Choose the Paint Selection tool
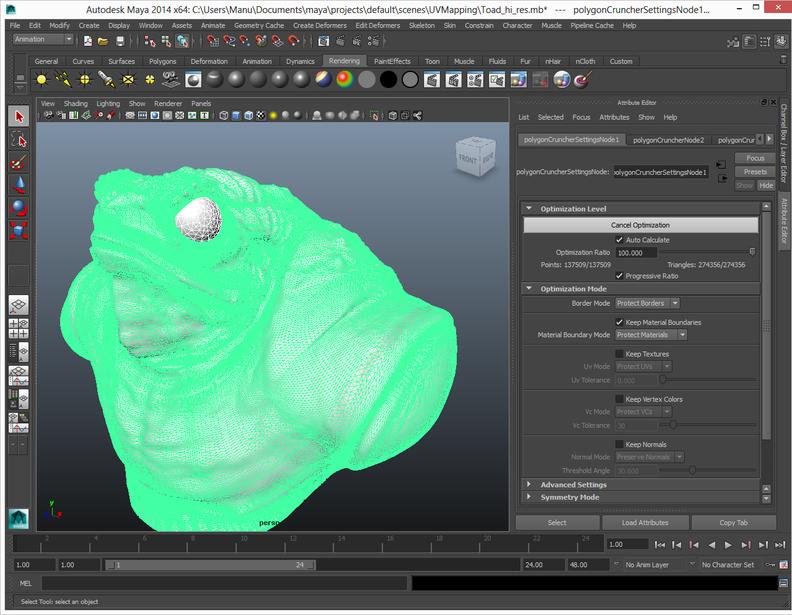Viewport: 792px width, 615px height. click(18, 163)
